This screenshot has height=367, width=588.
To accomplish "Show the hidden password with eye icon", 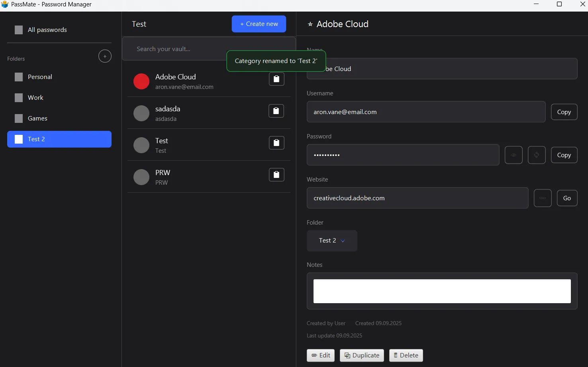I will (514, 155).
